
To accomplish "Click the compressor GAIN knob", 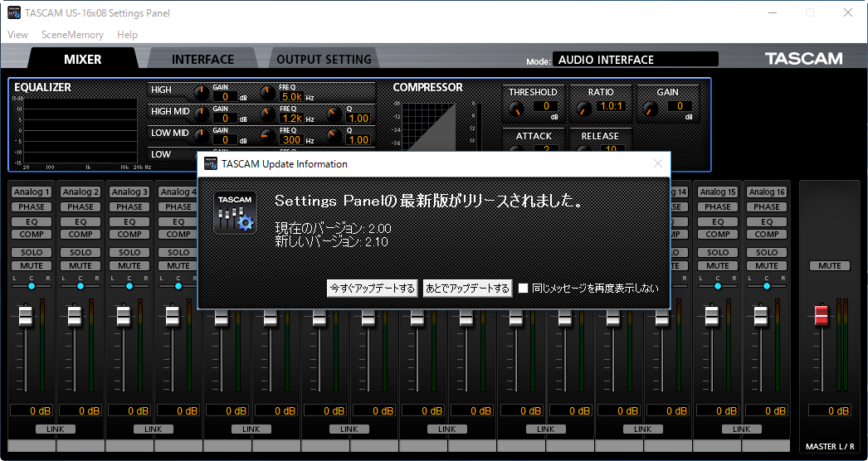I will pyautogui.click(x=650, y=109).
